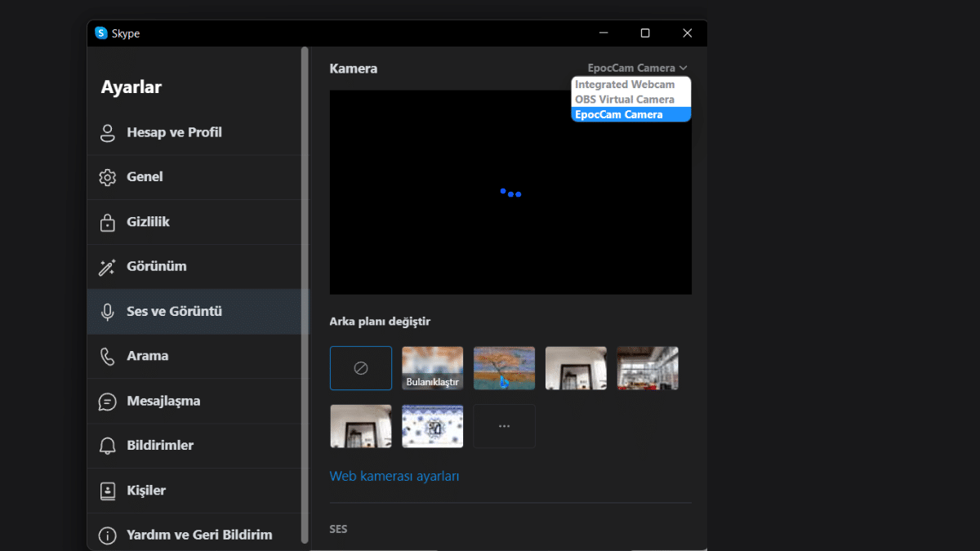Viewport: 980px width, 551px height.
Task: Select Ses ve Görüntü section
Action: point(194,312)
